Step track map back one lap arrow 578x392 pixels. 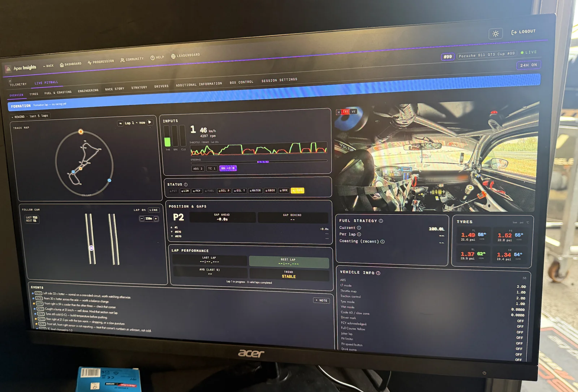point(120,123)
